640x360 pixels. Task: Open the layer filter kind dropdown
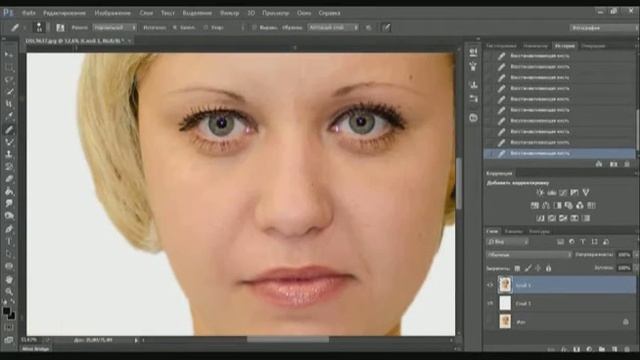coord(508,242)
